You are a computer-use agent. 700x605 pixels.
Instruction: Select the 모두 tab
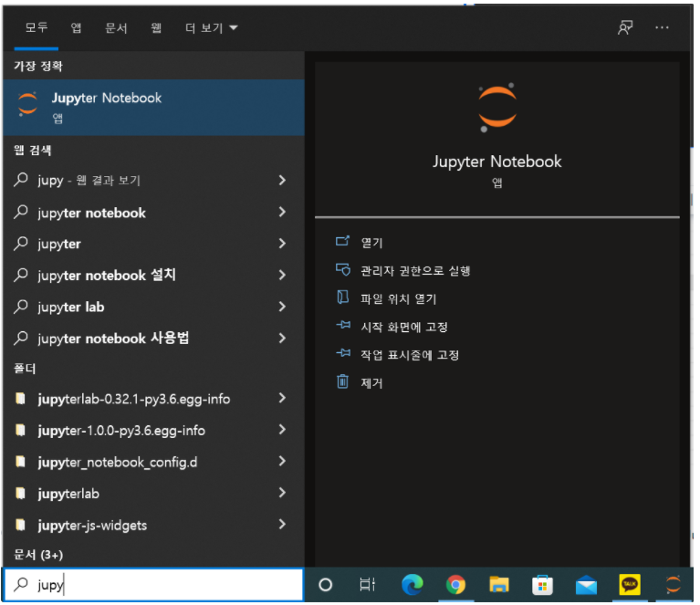tap(37, 27)
